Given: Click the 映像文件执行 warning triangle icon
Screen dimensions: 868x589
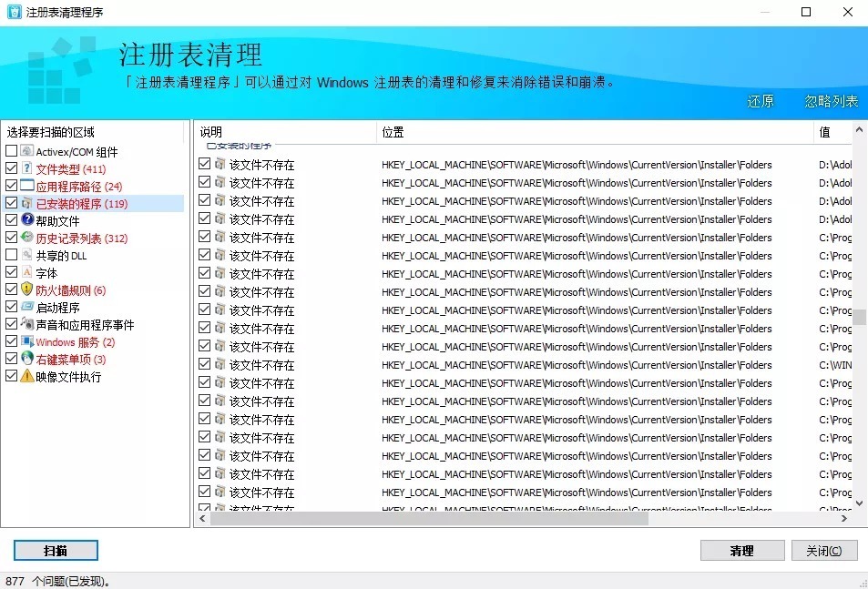Looking at the screenshot, I should [27, 376].
